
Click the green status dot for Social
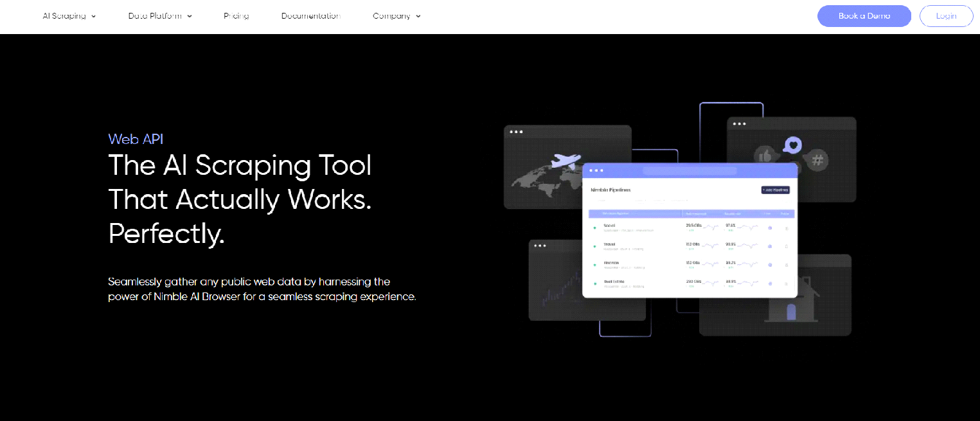(x=594, y=228)
